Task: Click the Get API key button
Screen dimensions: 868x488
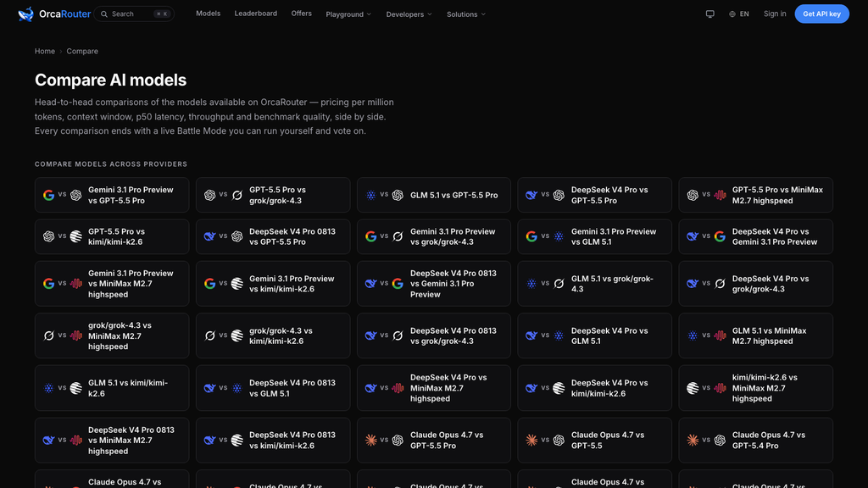Action: point(821,14)
